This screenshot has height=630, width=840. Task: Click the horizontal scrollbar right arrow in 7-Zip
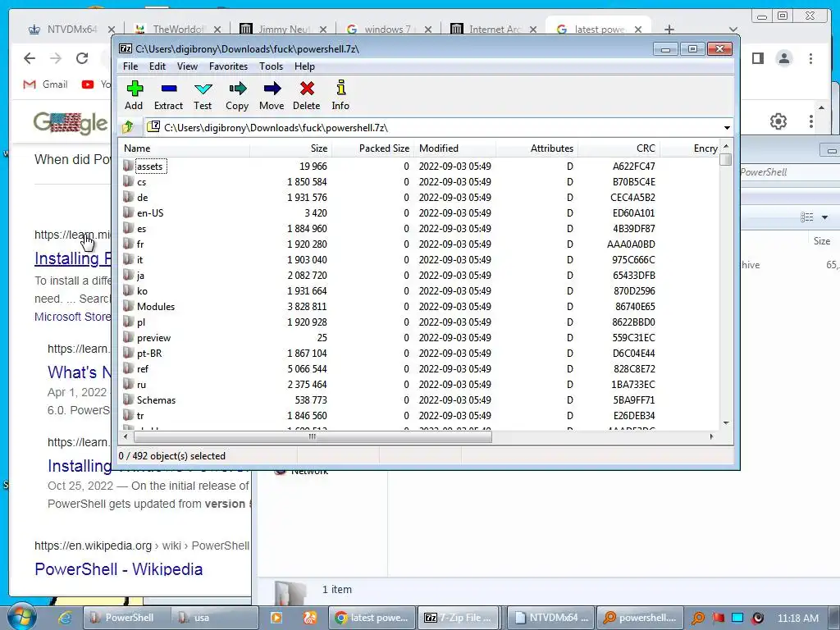pos(711,436)
